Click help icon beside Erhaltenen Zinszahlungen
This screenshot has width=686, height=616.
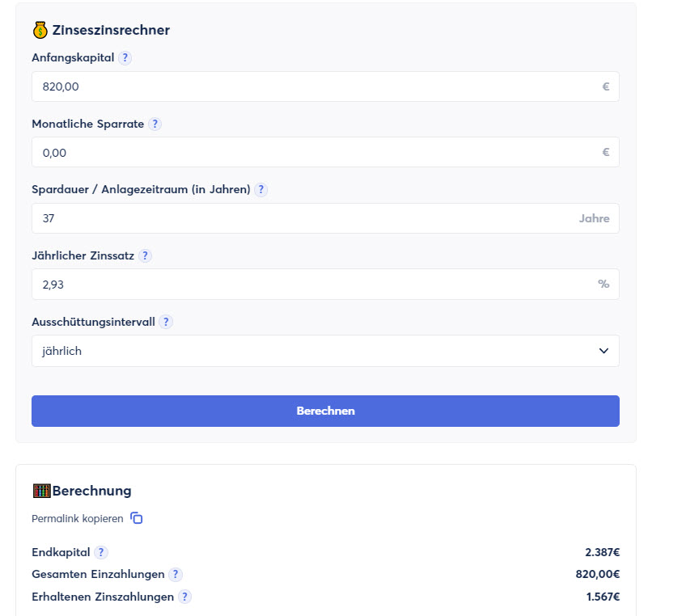pos(184,597)
